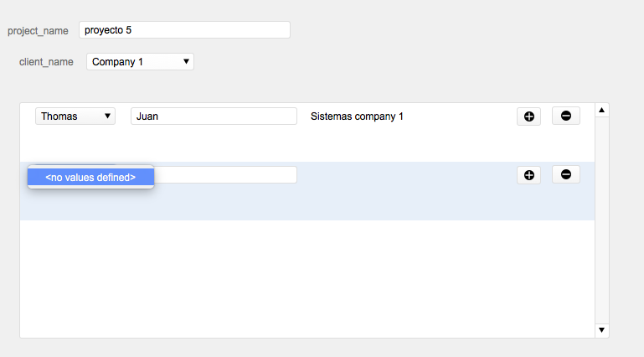Click the arrow on the Thomas combo box

click(107, 116)
